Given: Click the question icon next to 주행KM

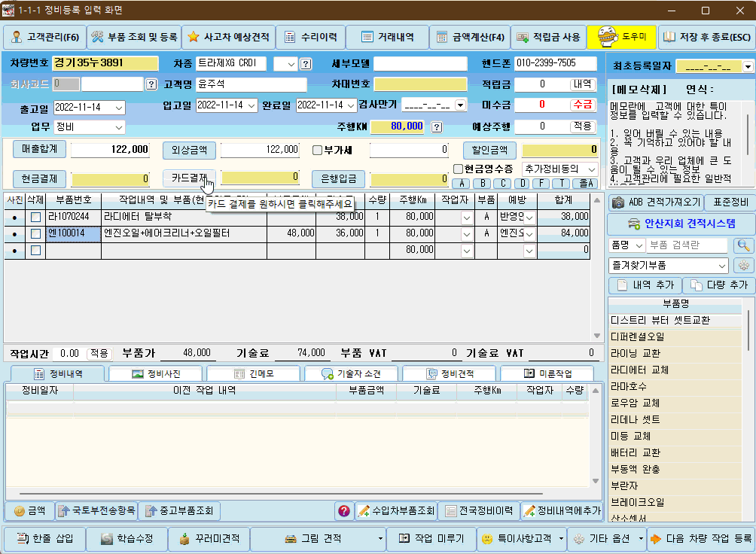Looking at the screenshot, I should (436, 126).
